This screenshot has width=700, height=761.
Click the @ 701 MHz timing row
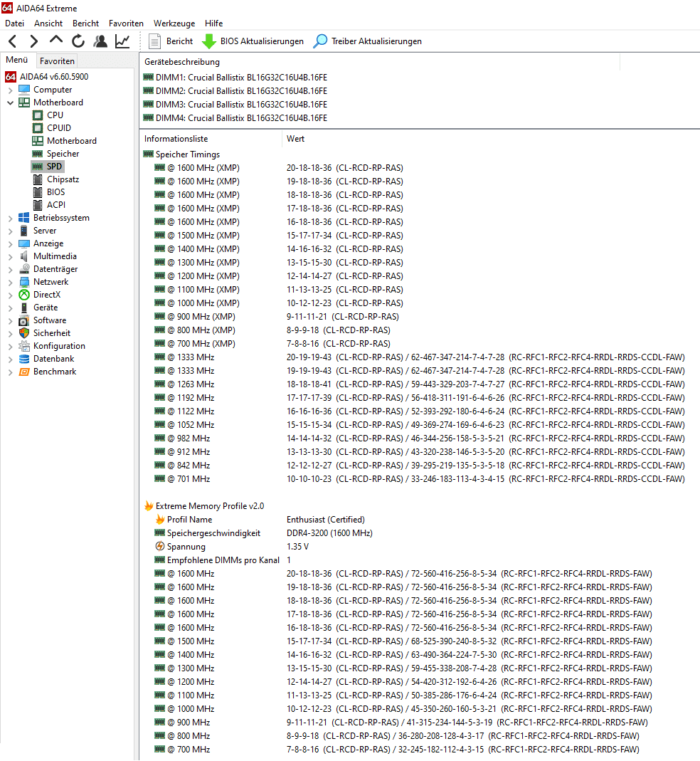tap(419, 479)
